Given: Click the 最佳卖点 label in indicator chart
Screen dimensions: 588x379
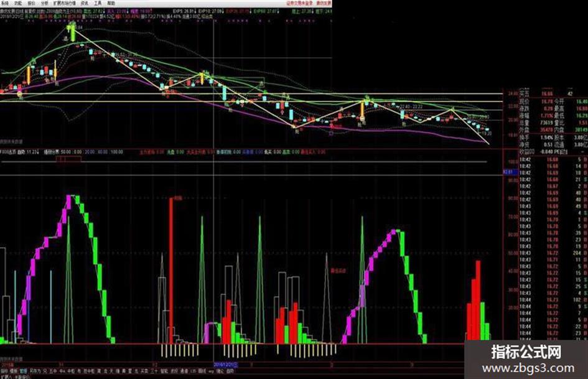Looking at the screenshot, I should point(338,270).
